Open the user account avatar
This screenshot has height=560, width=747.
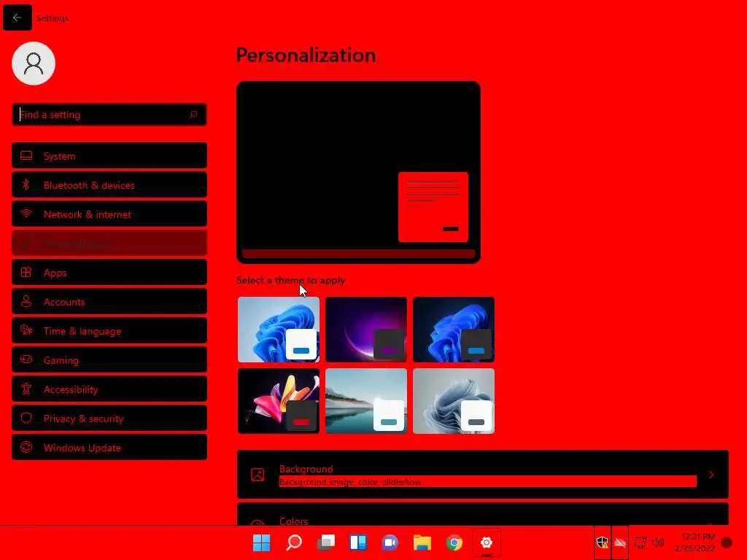(x=34, y=63)
